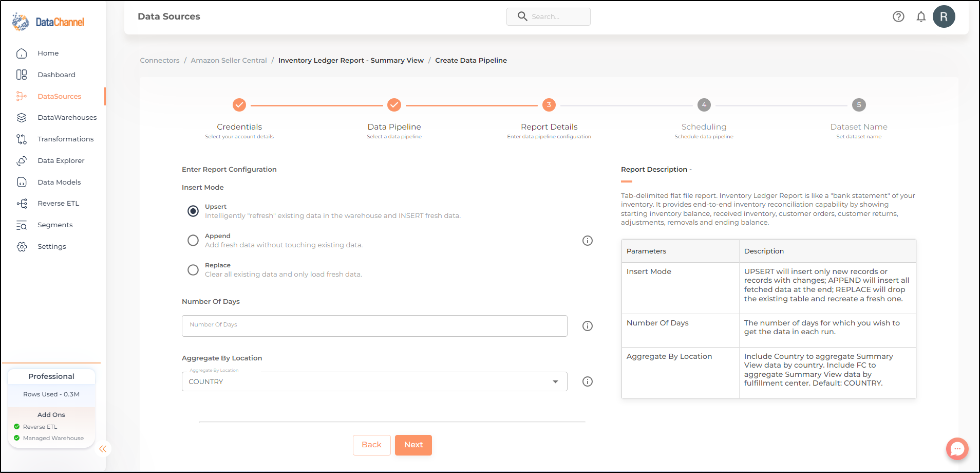The image size is (980, 473).
Task: Click the Data Models icon
Action: pos(22,183)
